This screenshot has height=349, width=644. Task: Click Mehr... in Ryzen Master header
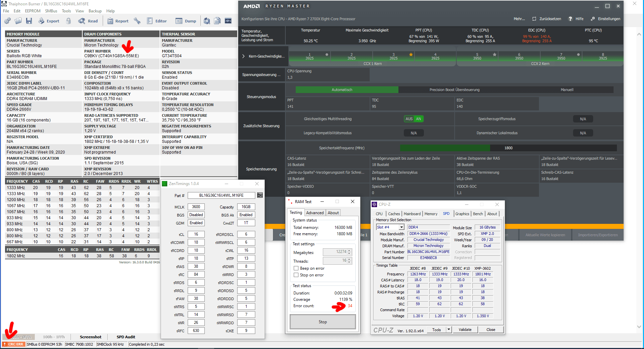[x=519, y=19]
